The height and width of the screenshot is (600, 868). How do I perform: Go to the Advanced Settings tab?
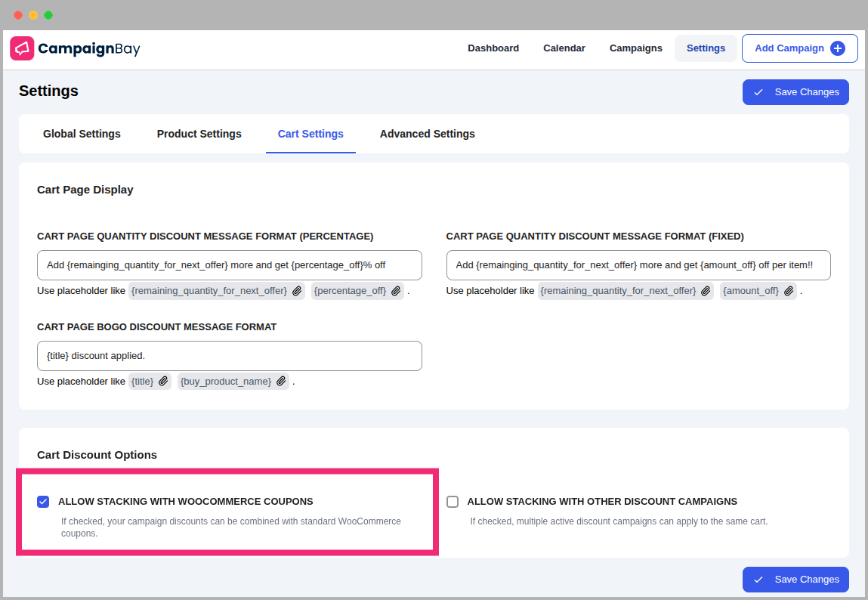coord(427,134)
